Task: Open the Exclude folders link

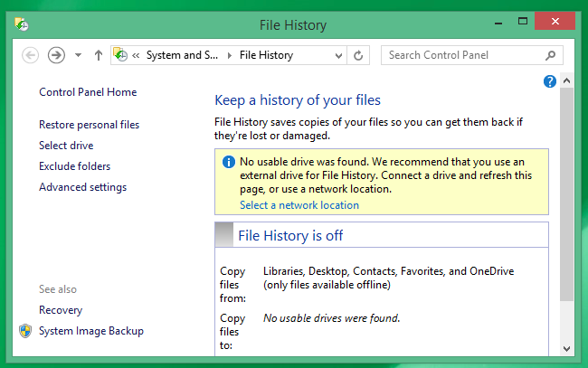Action: point(74,166)
